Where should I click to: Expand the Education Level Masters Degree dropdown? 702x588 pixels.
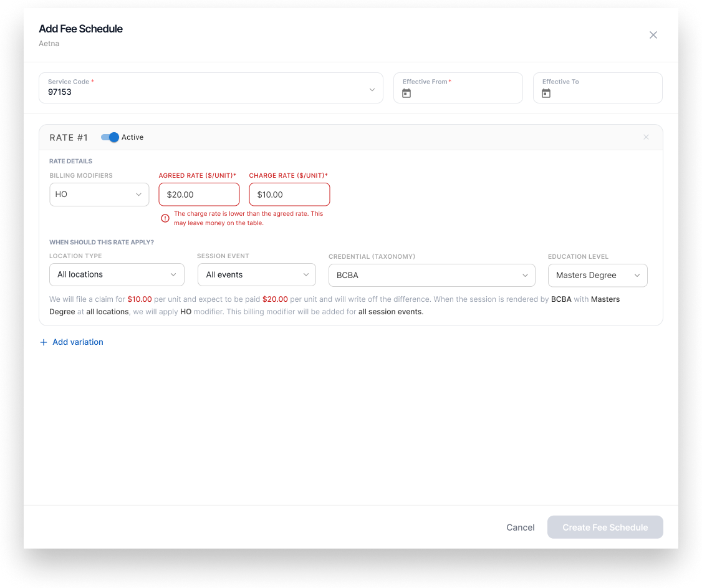597,275
